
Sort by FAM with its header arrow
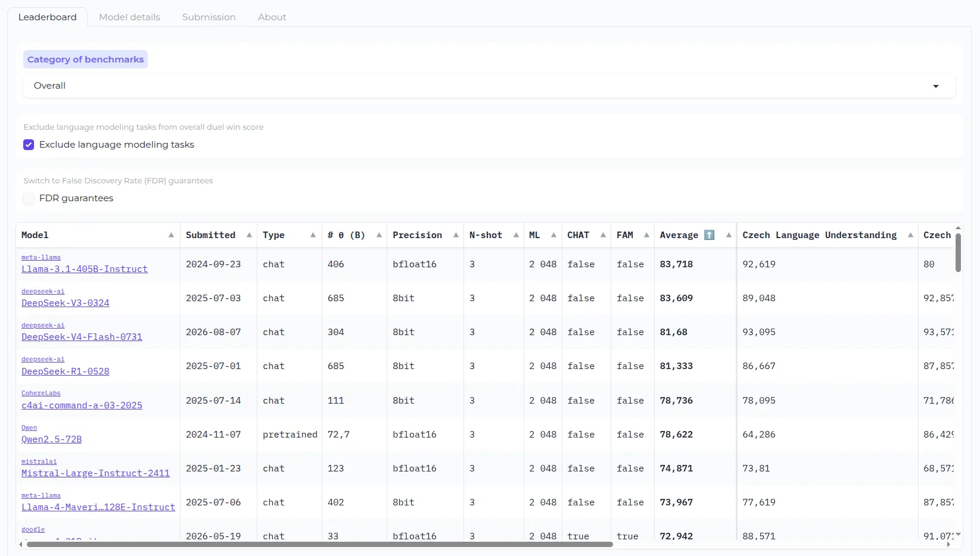[646, 235]
